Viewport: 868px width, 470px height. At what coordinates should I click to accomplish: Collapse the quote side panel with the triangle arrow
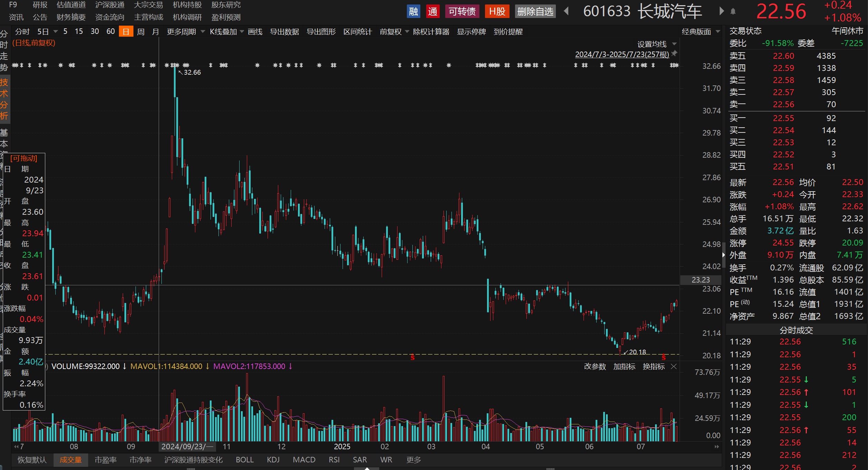coord(724,255)
